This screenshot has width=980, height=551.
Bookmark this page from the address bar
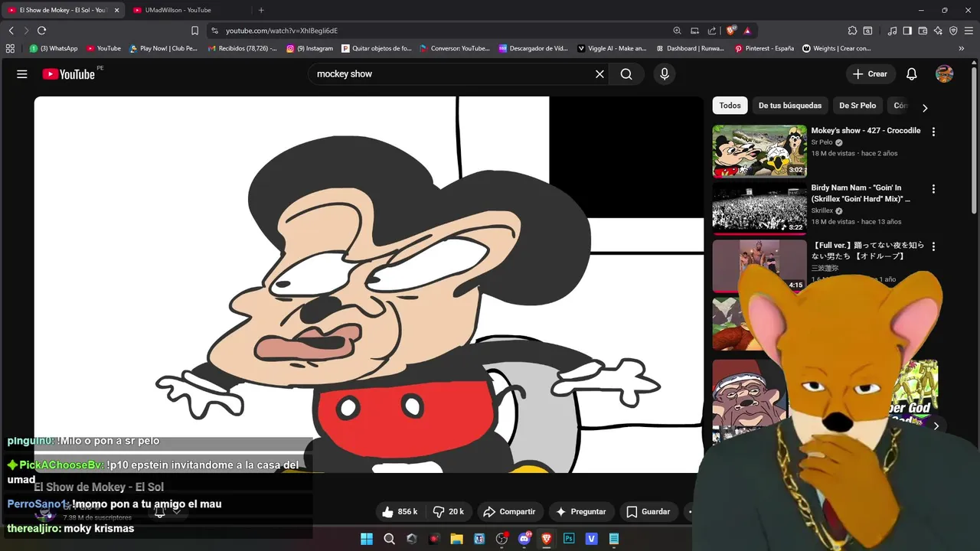(194, 31)
